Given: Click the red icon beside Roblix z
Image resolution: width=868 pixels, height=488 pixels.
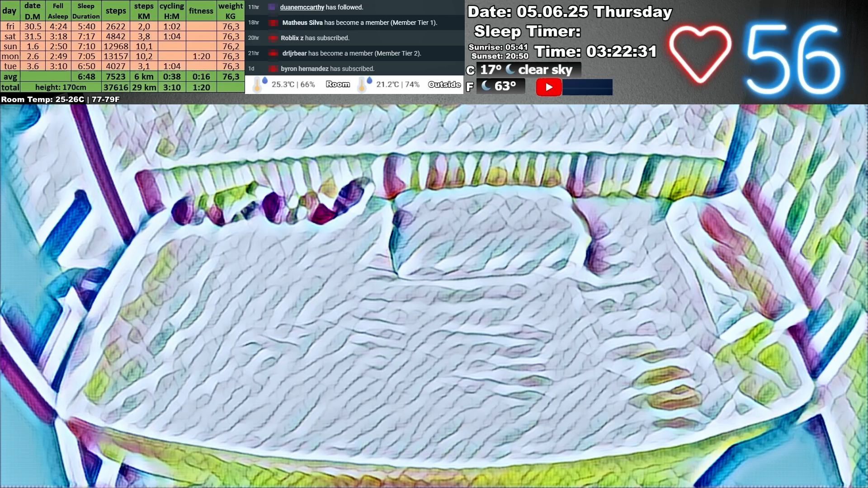Looking at the screenshot, I should pyautogui.click(x=273, y=38).
